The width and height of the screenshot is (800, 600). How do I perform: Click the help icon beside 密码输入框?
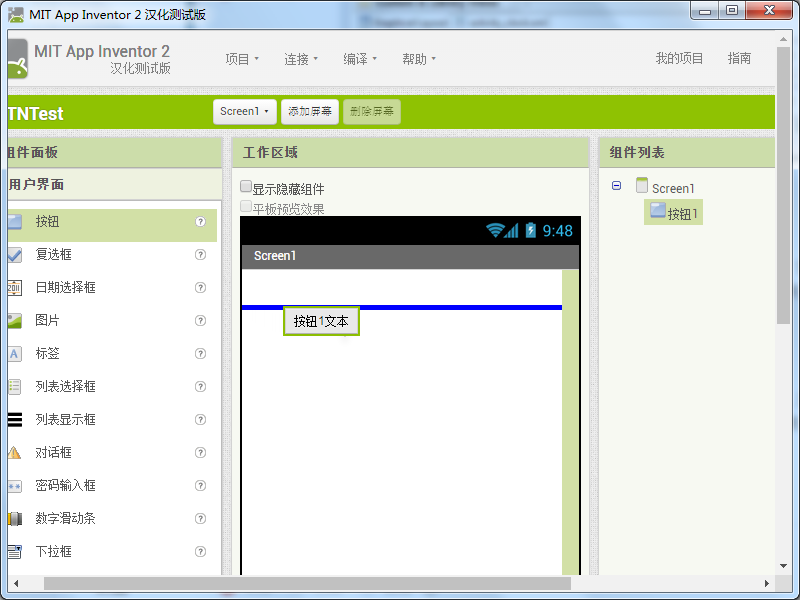pos(201,485)
